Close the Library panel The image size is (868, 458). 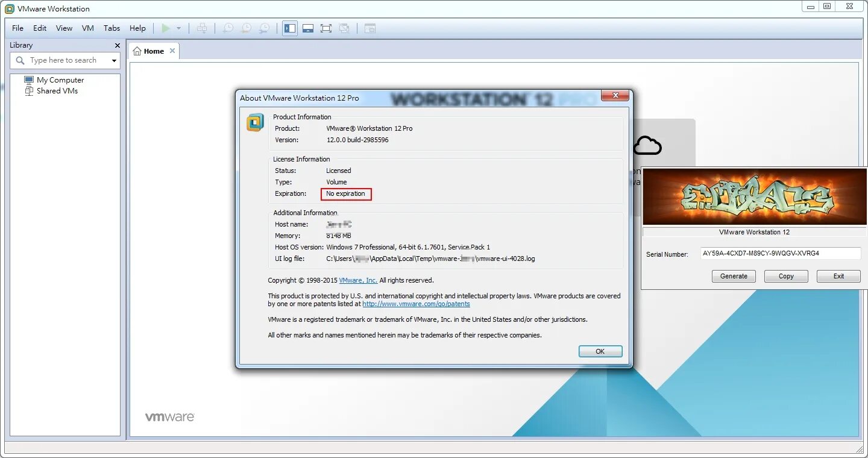click(x=118, y=45)
